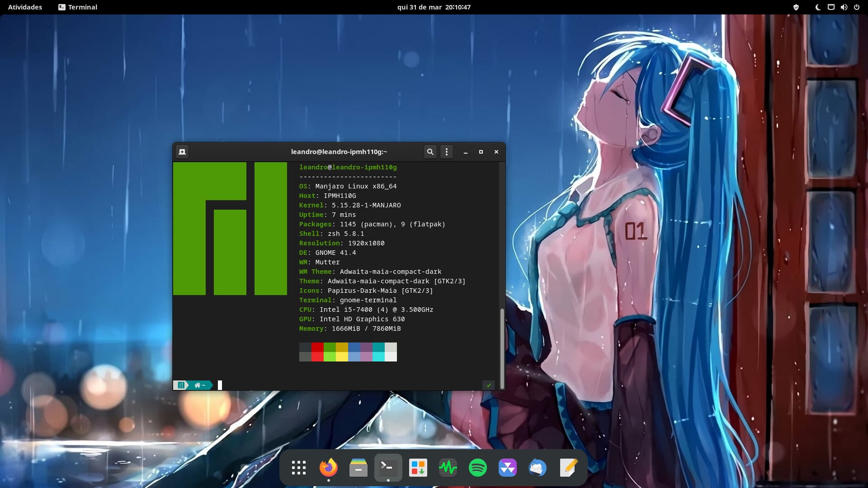Click the "GNOME 41.4" text
Image resolution: width=868 pixels, height=488 pixels.
click(x=335, y=253)
